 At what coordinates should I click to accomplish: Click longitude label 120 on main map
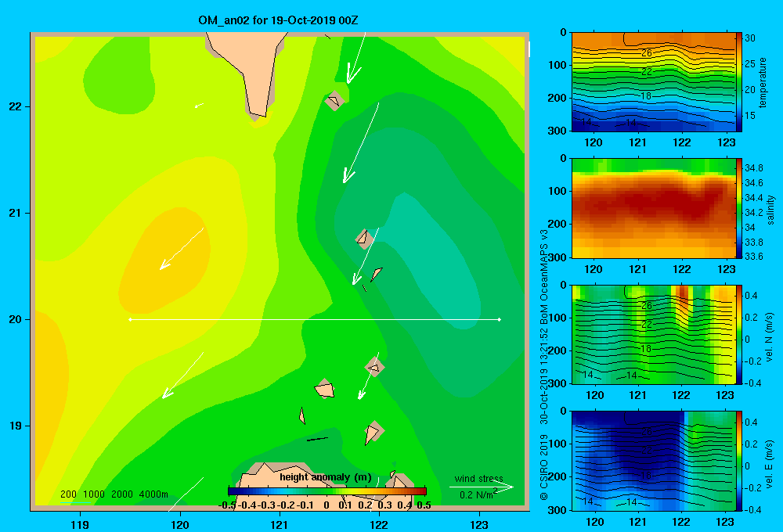pyautogui.click(x=180, y=524)
